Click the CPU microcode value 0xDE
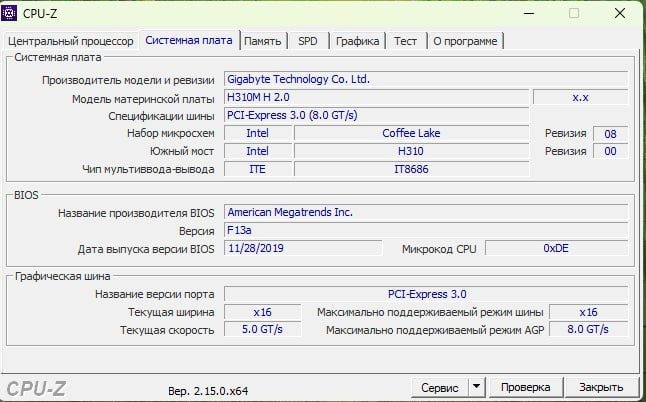Viewport: 646px width, 402px height. (557, 248)
